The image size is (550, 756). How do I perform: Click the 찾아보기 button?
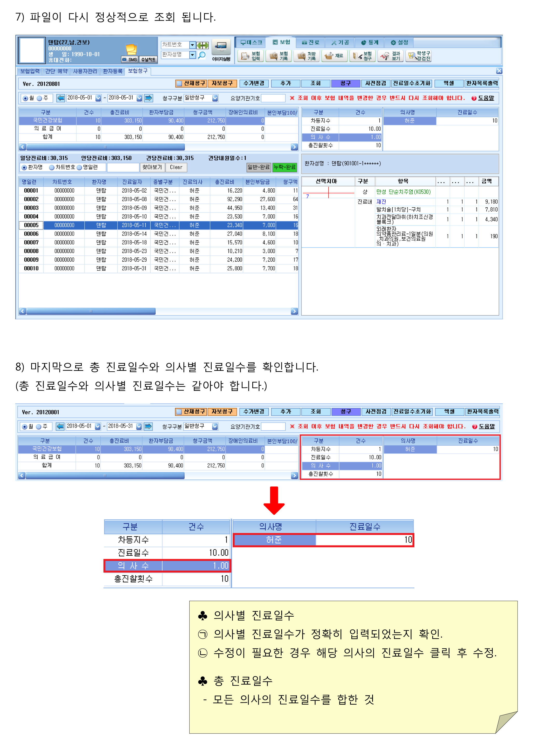(152, 167)
